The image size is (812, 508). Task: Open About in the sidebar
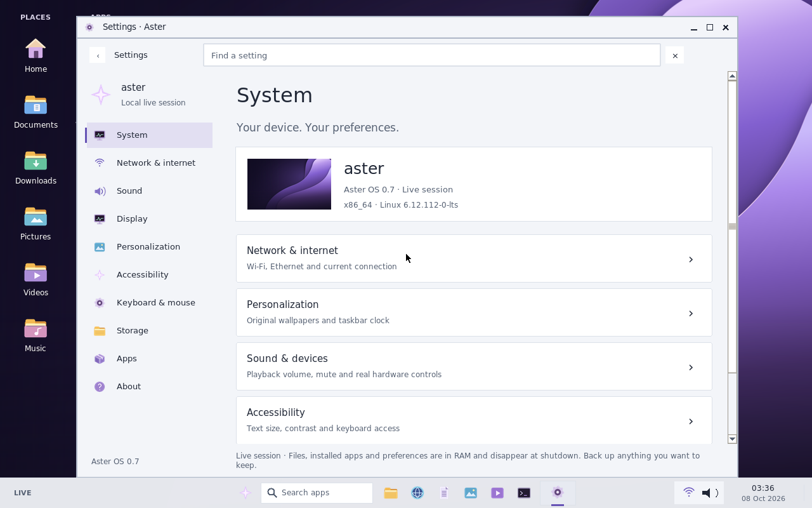150,387
